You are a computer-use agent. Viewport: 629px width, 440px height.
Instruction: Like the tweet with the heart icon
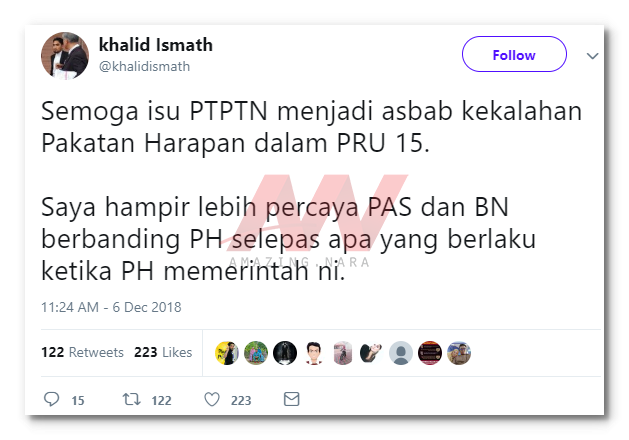click(212, 399)
